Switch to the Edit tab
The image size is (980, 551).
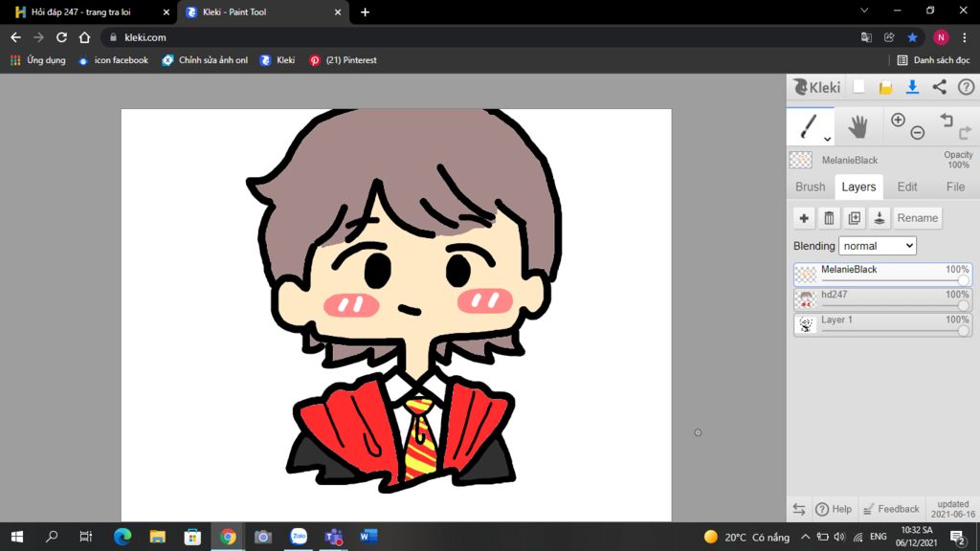(x=907, y=187)
